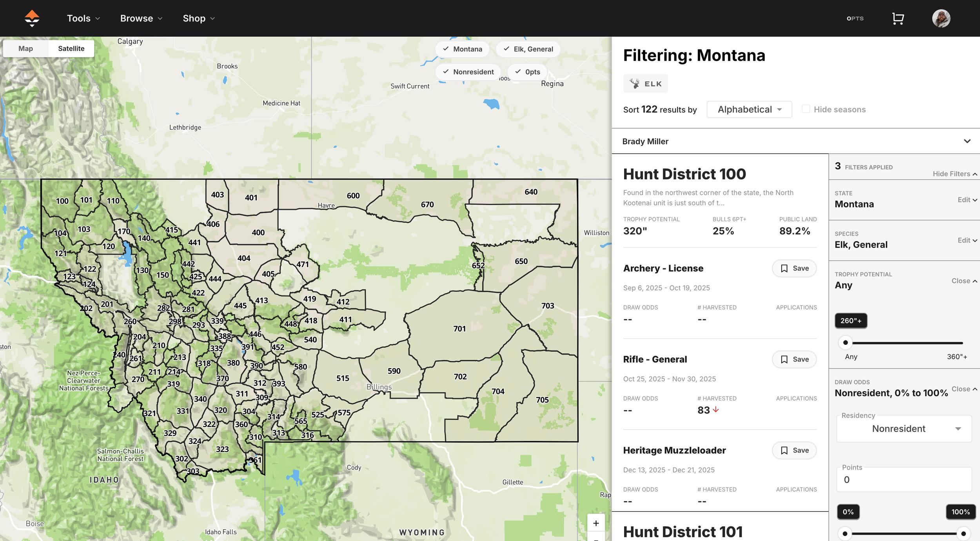Save the Archery - License season

pos(794,268)
